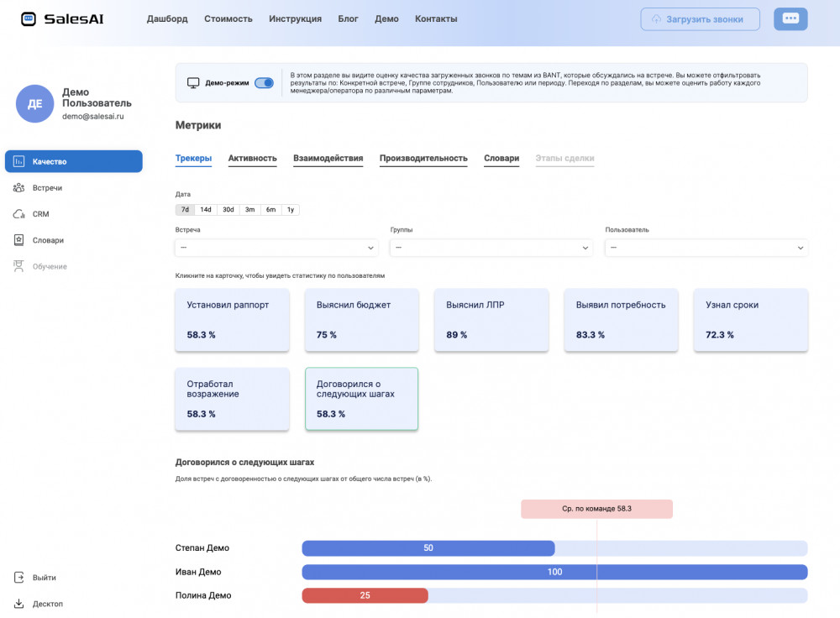This screenshot has width=840, height=618.
Task: Open the chat bubble button in header
Action: 790,18
